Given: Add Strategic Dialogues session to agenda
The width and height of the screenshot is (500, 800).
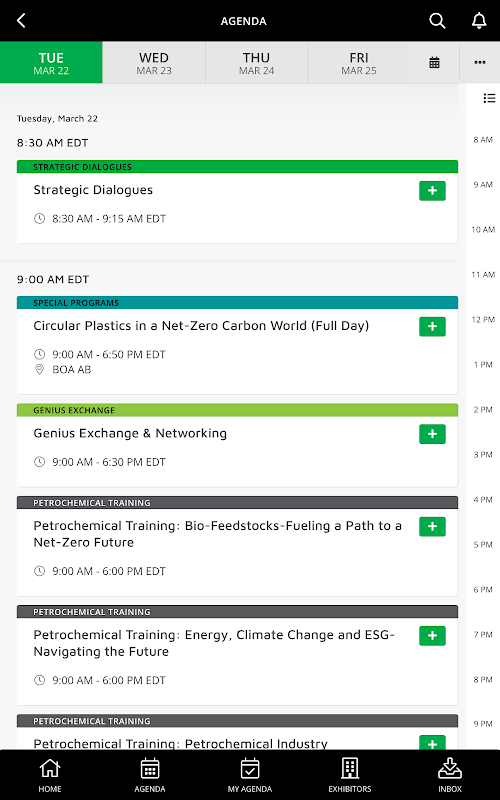Looking at the screenshot, I should (x=432, y=190).
